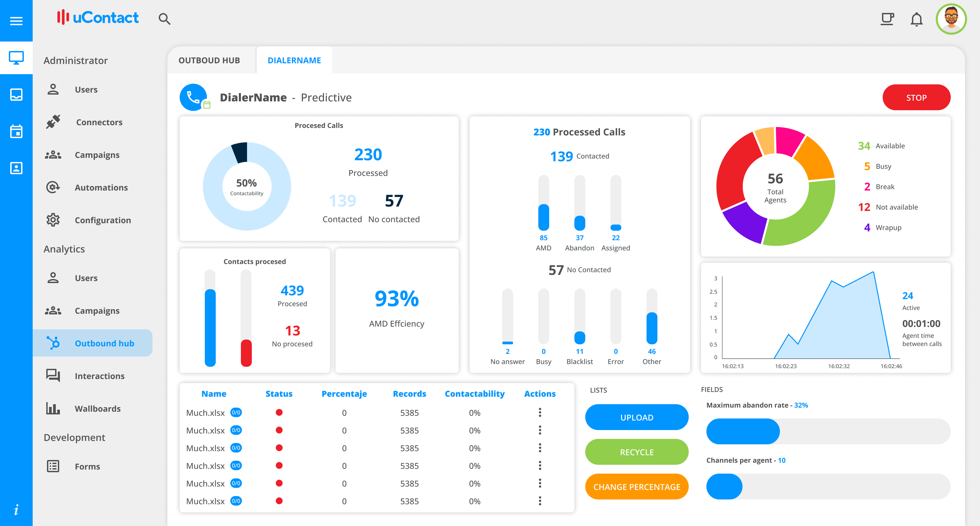Click the blue UPLOAD button
The image size is (980, 526).
point(636,417)
